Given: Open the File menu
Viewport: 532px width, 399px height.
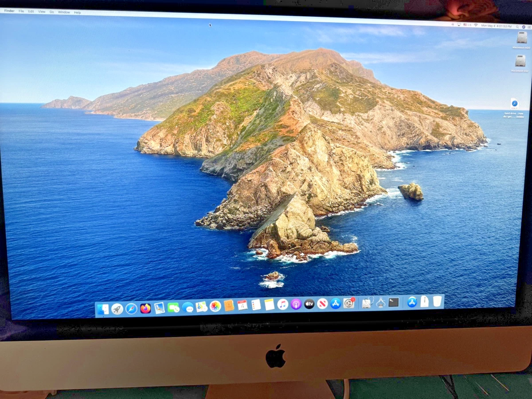Looking at the screenshot, I should click(x=21, y=11).
